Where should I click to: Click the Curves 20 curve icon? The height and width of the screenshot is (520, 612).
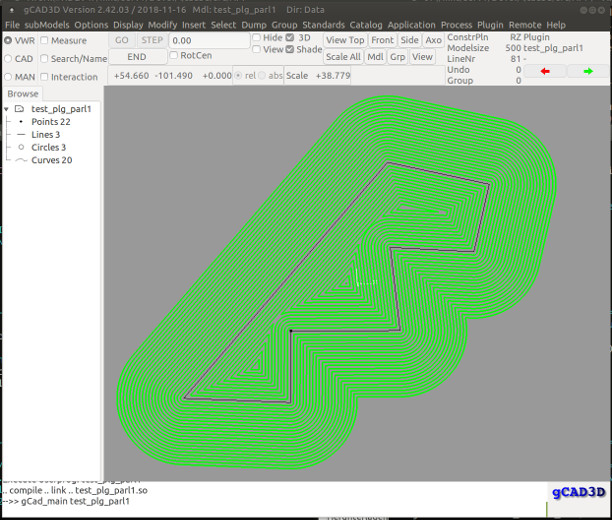click(21, 160)
